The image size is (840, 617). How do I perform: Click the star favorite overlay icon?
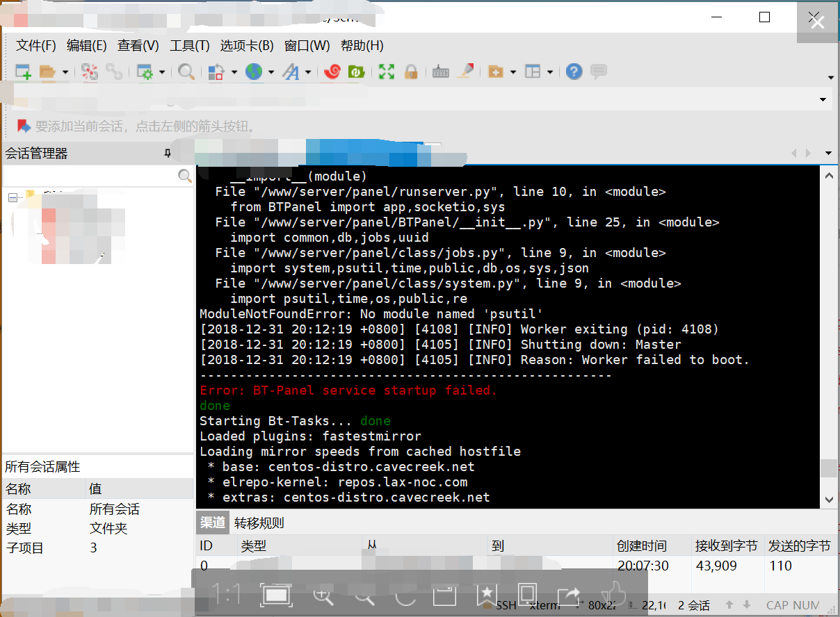(x=486, y=595)
